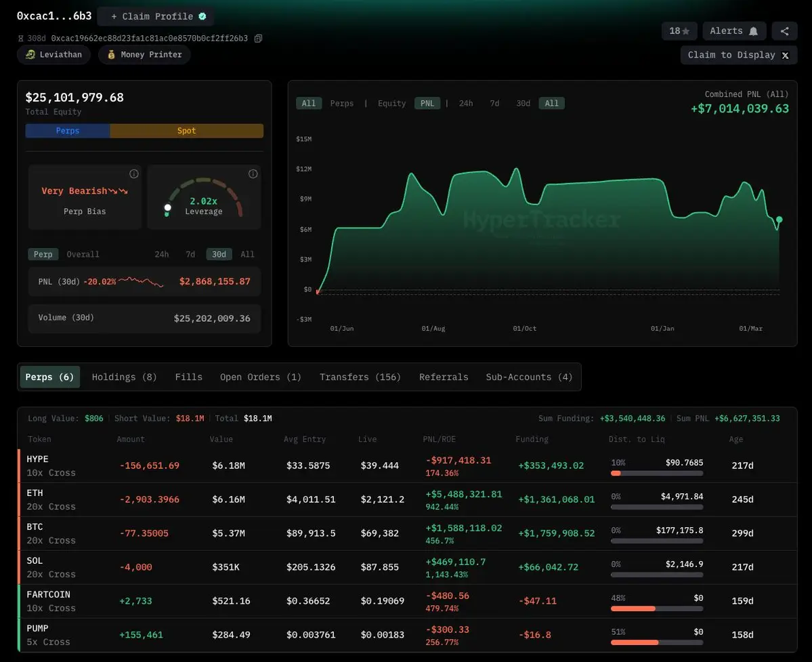Click info icon on Perp Bias card
Viewport: 812px width, 662px height.
click(x=134, y=174)
